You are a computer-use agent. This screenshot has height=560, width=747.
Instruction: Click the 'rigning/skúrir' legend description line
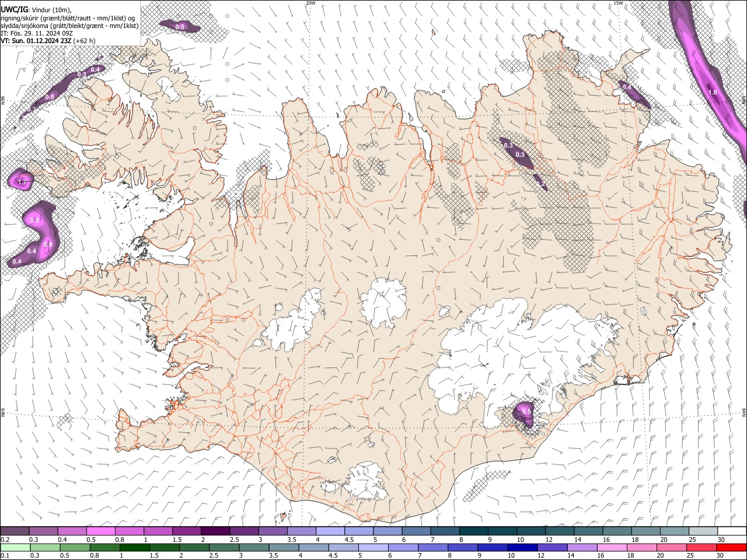(68, 18)
